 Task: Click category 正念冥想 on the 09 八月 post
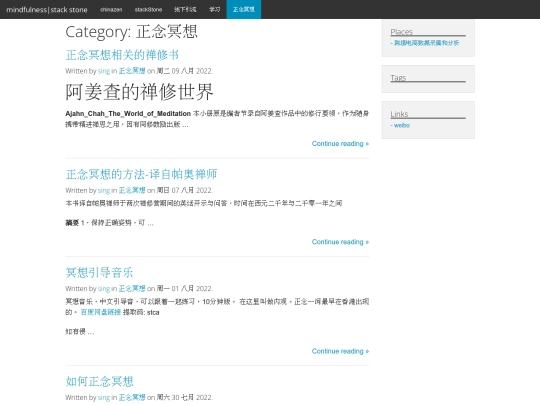pos(132,71)
